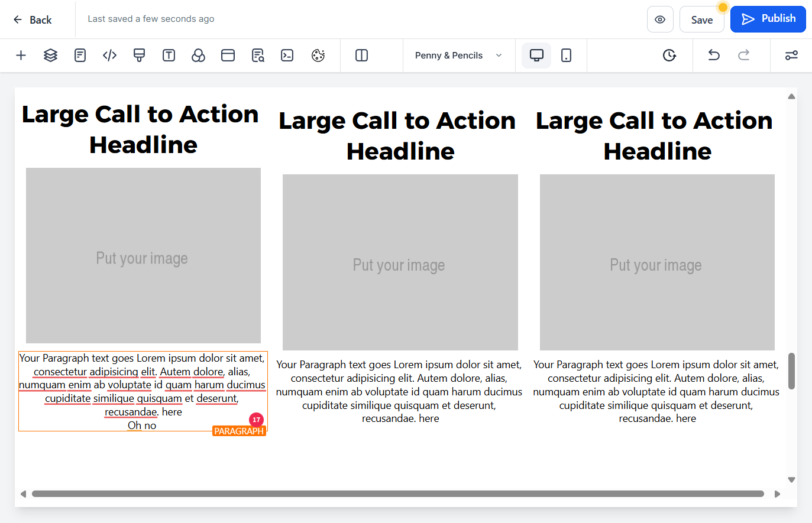
Task: Click the scroll down arrow
Action: [x=791, y=480]
